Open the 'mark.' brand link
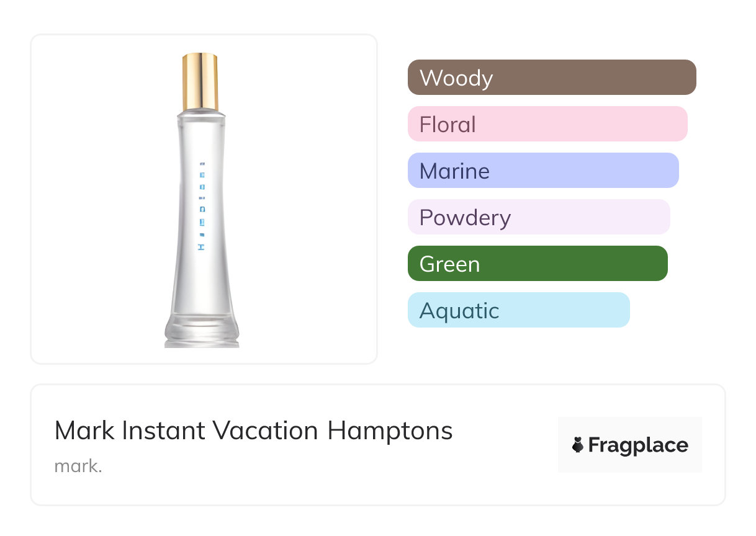This screenshot has height=536, width=756. point(78,466)
